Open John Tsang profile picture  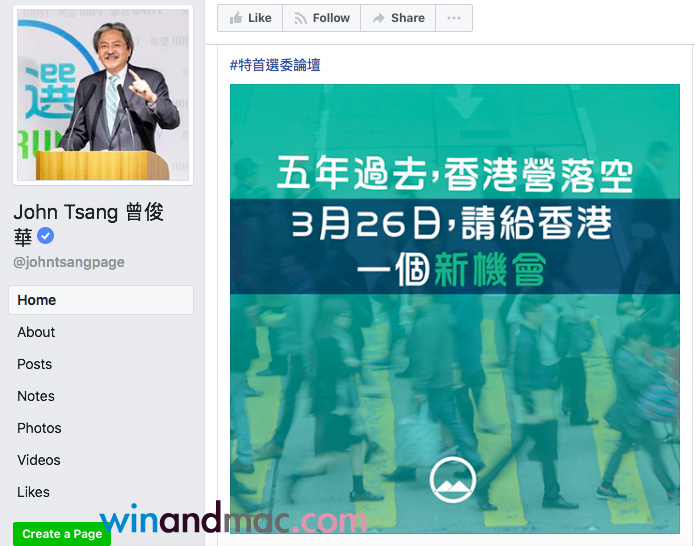tap(103, 95)
